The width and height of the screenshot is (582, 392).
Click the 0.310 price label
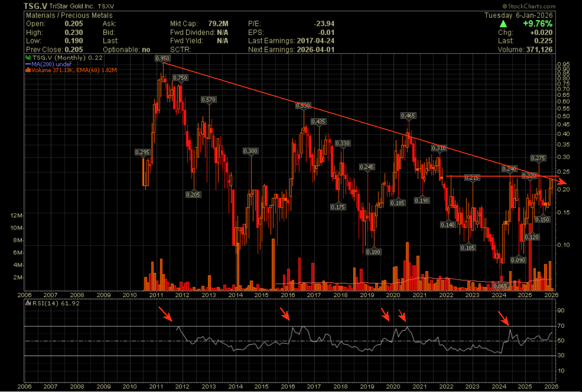tap(439, 148)
